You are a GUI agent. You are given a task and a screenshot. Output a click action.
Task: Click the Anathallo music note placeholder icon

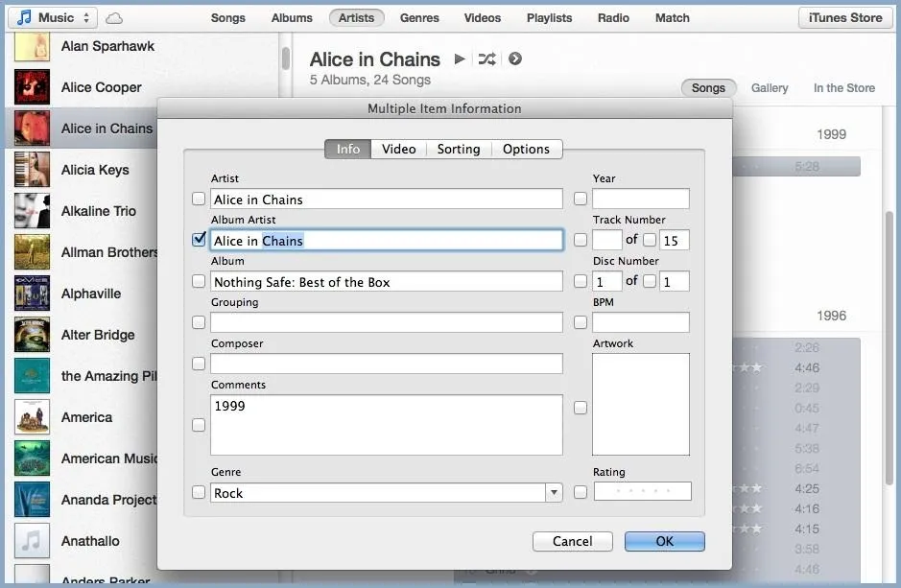[33, 541]
